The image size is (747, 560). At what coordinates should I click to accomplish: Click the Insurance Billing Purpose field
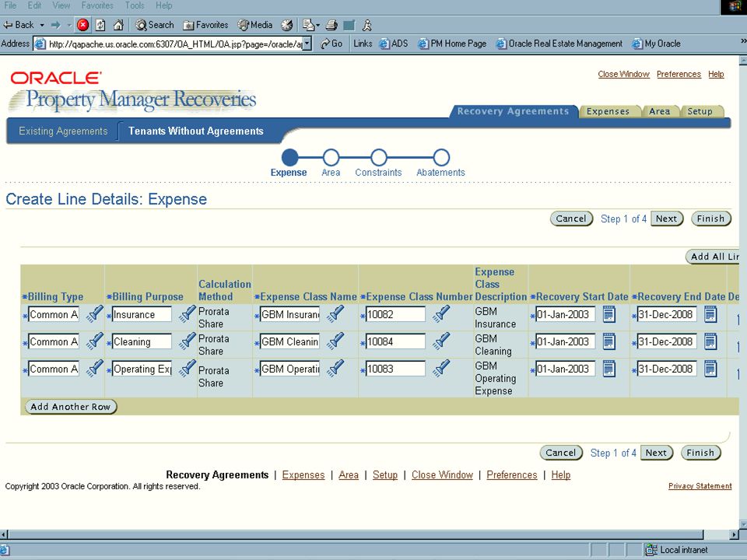tap(141, 314)
